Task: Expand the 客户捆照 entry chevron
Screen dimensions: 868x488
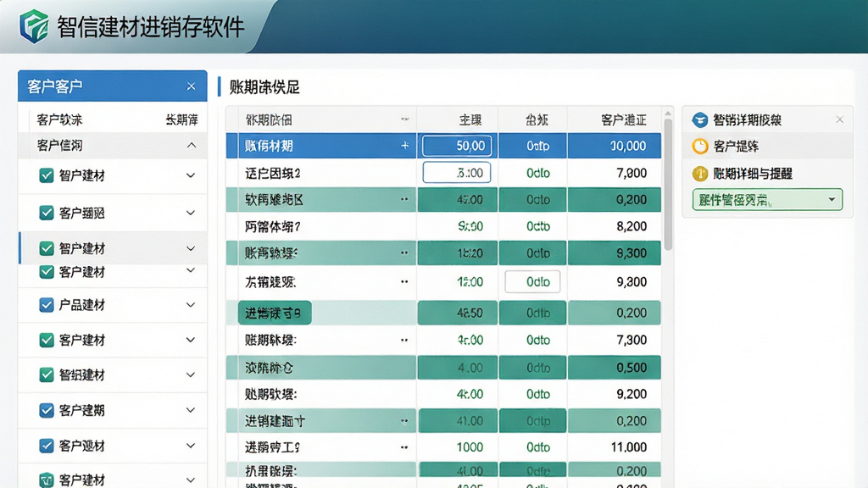Action: pyautogui.click(x=191, y=213)
